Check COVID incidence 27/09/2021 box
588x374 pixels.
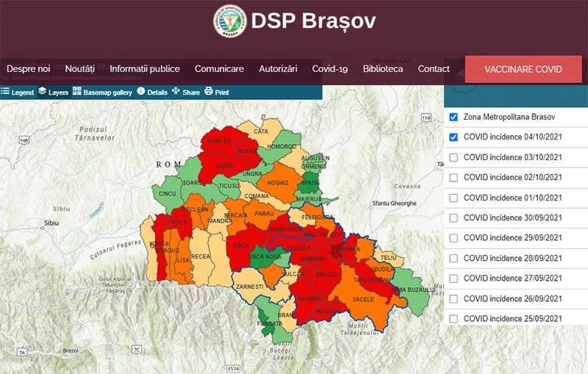(453, 278)
